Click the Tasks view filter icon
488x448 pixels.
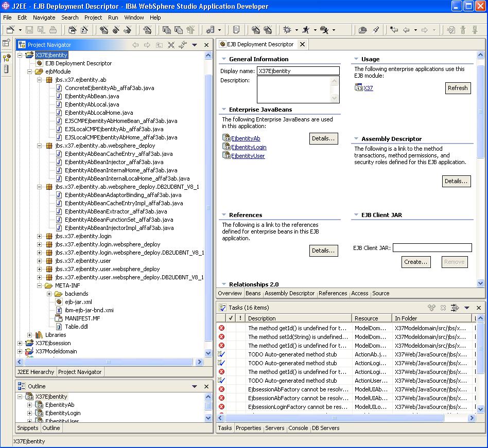click(x=455, y=308)
